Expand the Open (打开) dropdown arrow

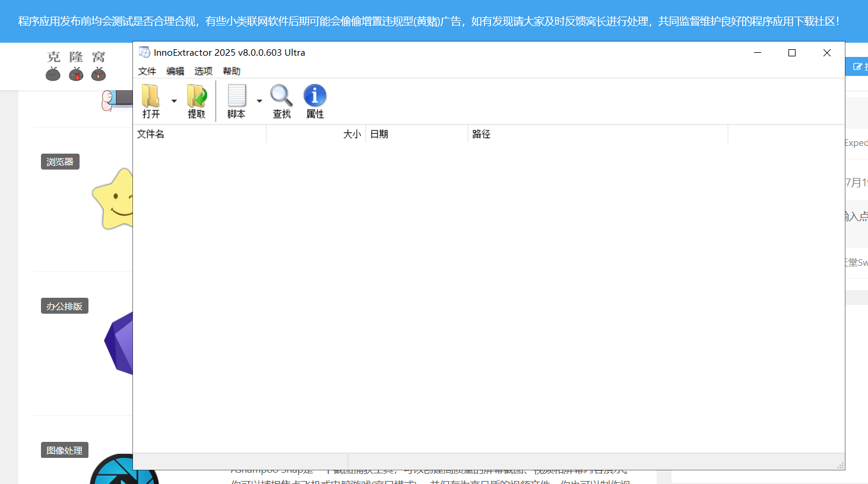pos(174,101)
